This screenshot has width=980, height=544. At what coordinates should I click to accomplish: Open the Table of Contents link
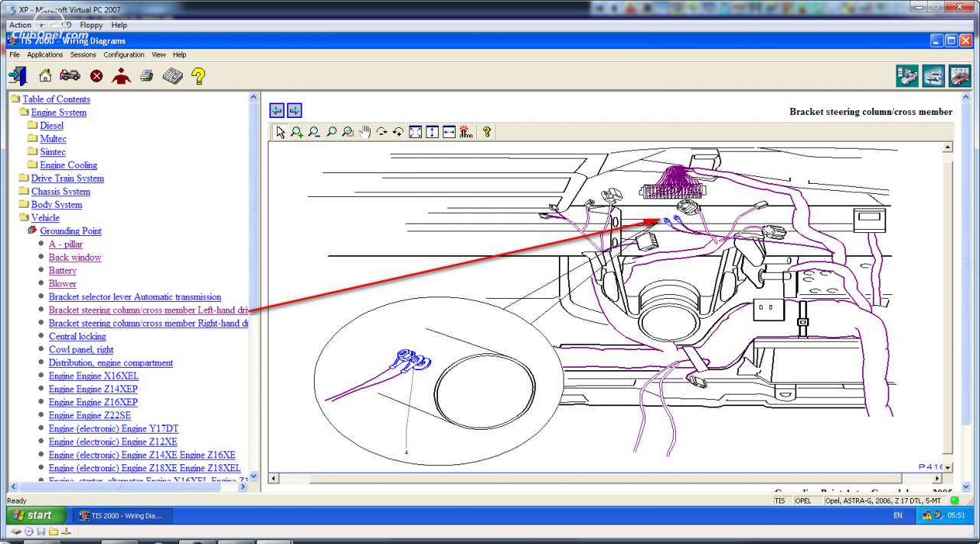pos(56,99)
